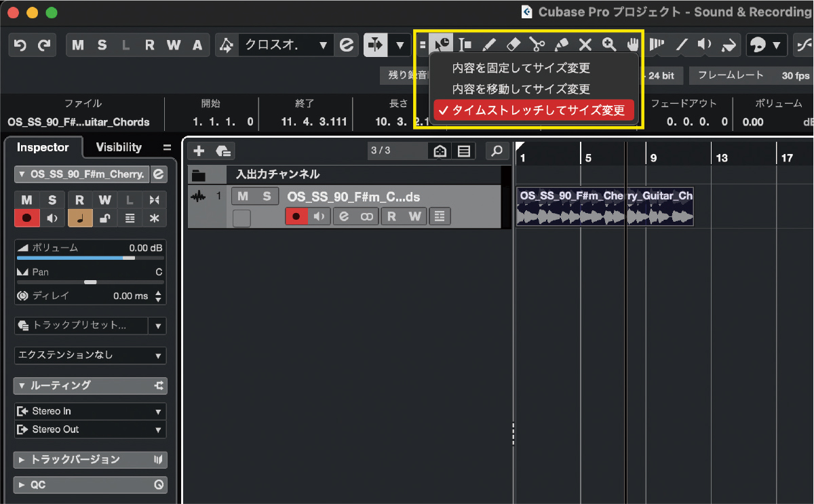Select the Play speaker tool

705,45
